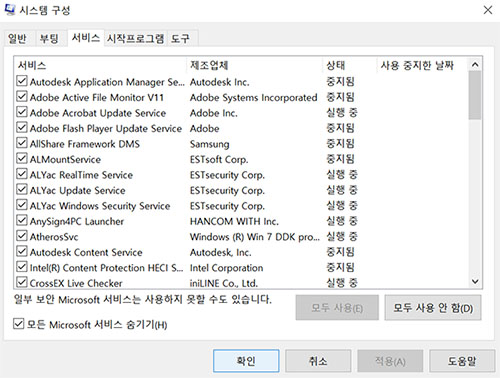The width and height of the screenshot is (500, 378).
Task: Select the iniLINE Co., Ltd. cell
Action: [x=224, y=283]
